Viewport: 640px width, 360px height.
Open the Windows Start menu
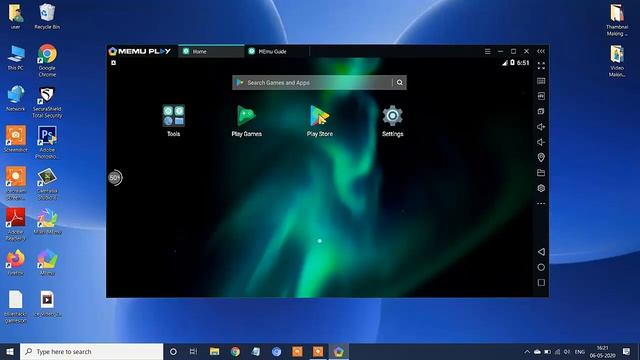pyautogui.click(x=10, y=351)
